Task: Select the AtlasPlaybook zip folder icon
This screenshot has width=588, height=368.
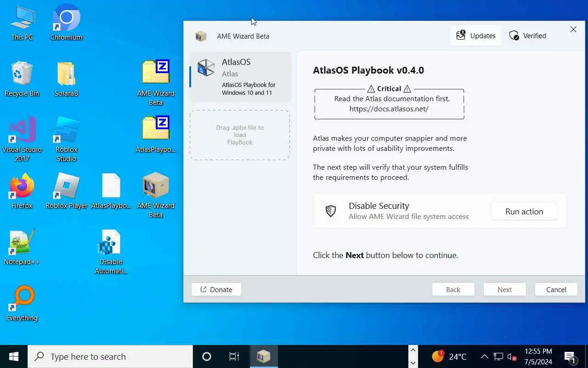Action: (156, 135)
